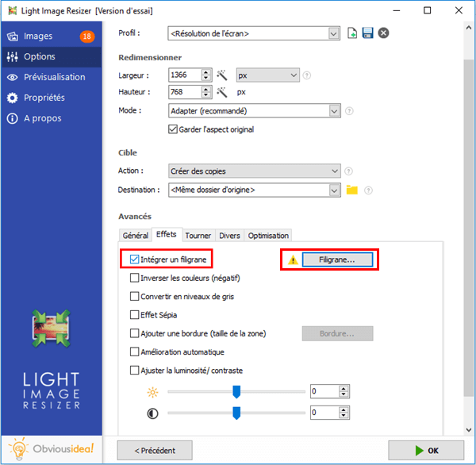Enable Effet Sépia checkbox
Screen dimensions: 476x465
[135, 315]
